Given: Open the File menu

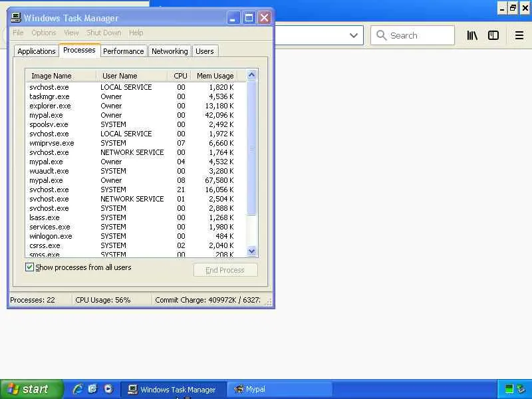Looking at the screenshot, I should (x=18, y=33).
